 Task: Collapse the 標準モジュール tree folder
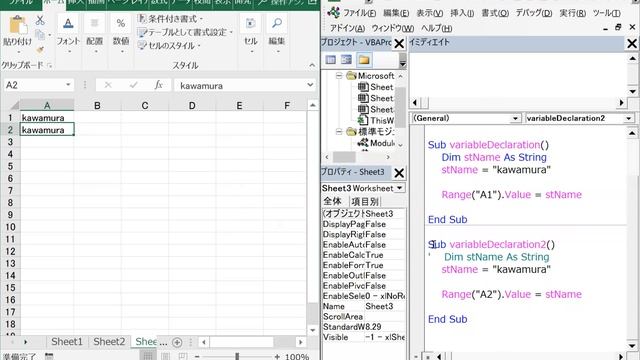[339, 132]
